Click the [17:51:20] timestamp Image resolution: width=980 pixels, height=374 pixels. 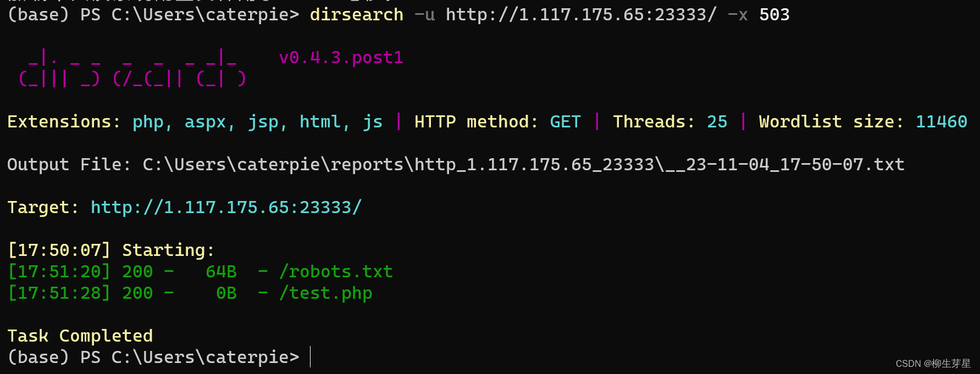click(59, 272)
